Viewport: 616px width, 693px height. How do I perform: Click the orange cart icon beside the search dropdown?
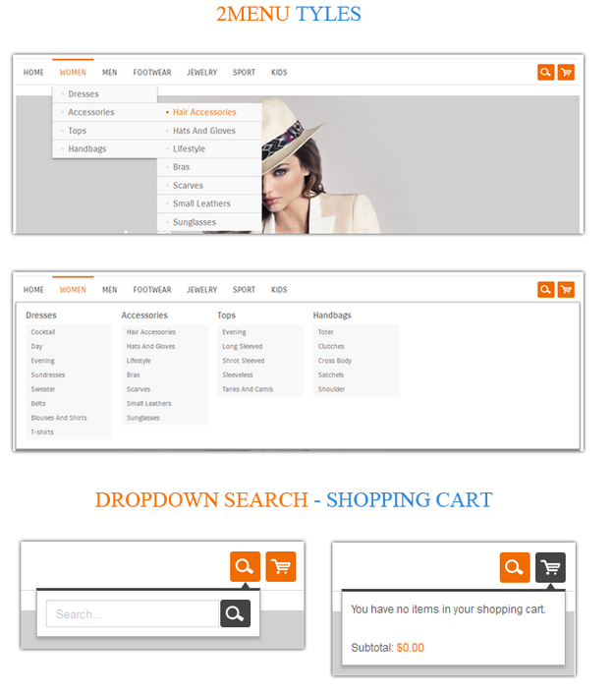[281, 566]
